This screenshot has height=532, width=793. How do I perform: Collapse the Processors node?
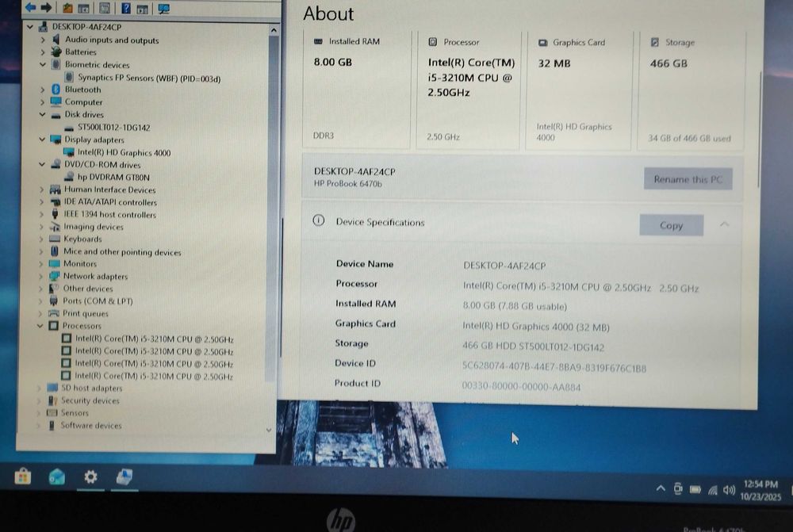tap(40, 326)
